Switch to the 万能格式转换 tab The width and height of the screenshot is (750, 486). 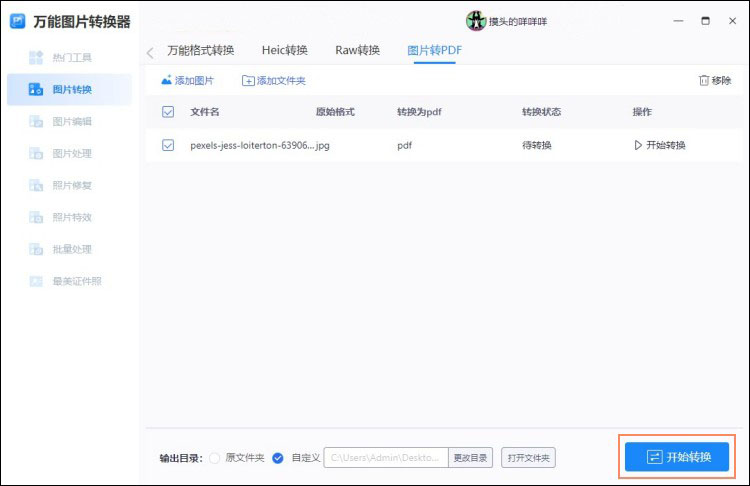201,50
